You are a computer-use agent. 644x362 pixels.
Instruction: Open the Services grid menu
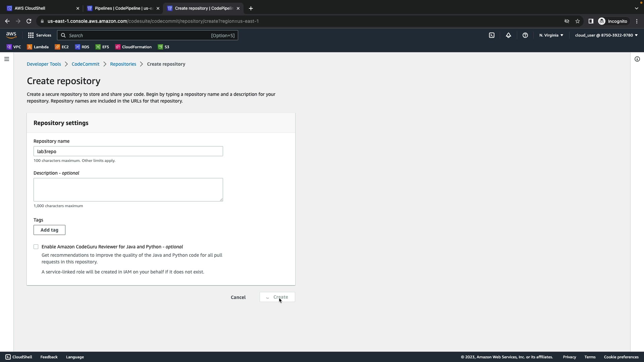[x=39, y=35]
